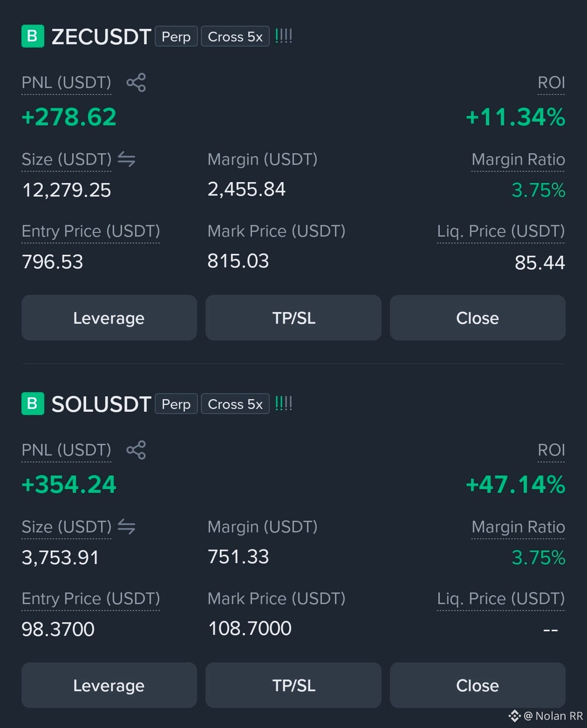
Task: Open Cross 5x margin mode for ZECUSDT
Action: (235, 36)
